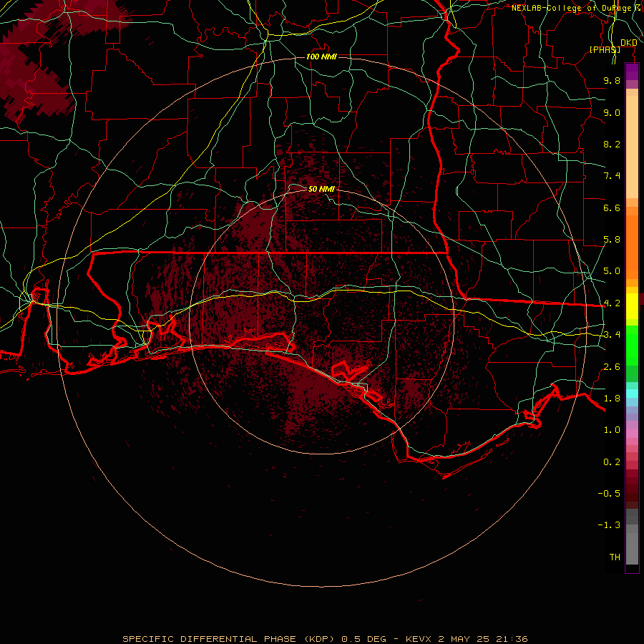Click the -1.3 value on the color scale
Screen dimensions: 644x644
pyautogui.click(x=609, y=525)
